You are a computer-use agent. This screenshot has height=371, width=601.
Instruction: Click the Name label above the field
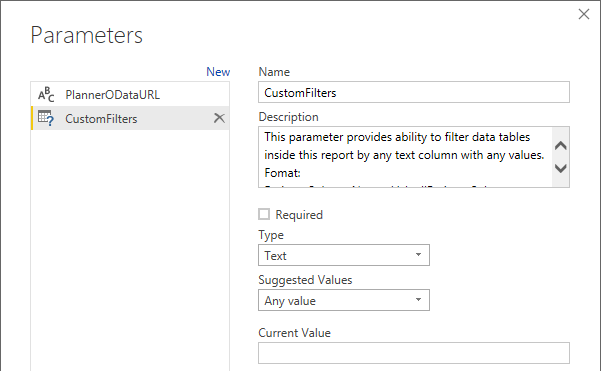(x=274, y=72)
